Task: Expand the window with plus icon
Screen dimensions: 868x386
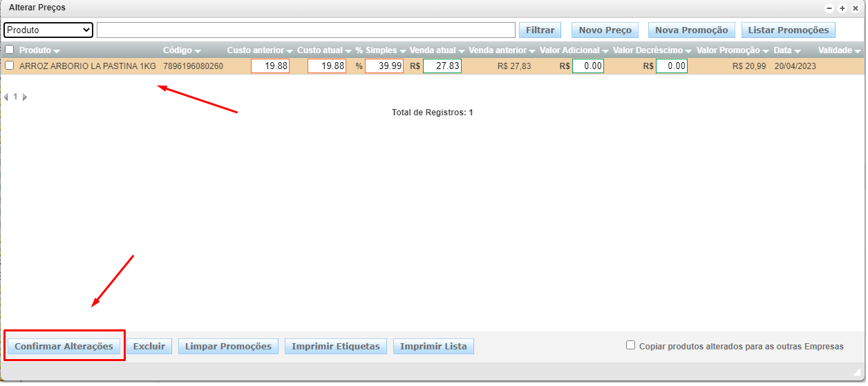Action: point(842,8)
